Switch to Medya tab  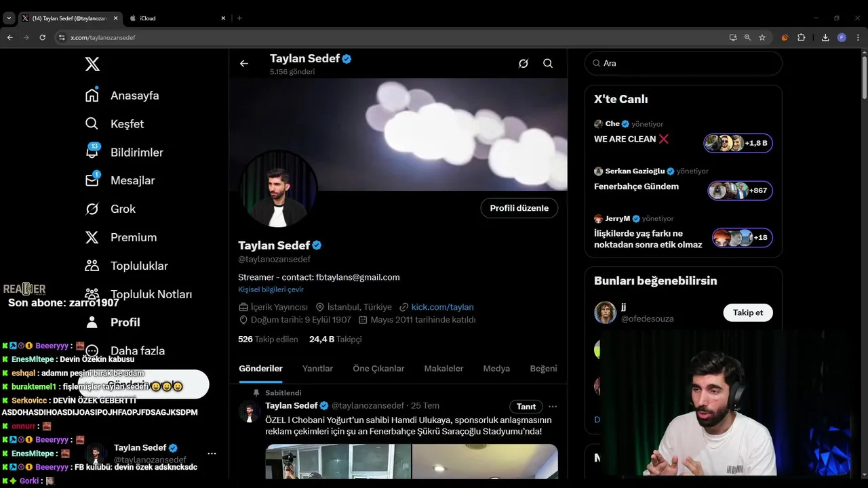pos(496,369)
